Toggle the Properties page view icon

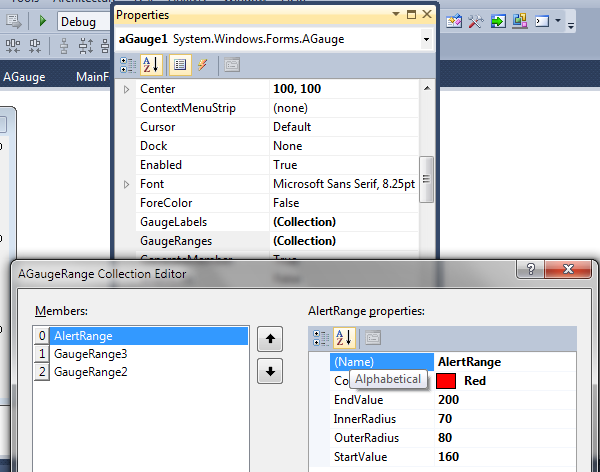180,65
